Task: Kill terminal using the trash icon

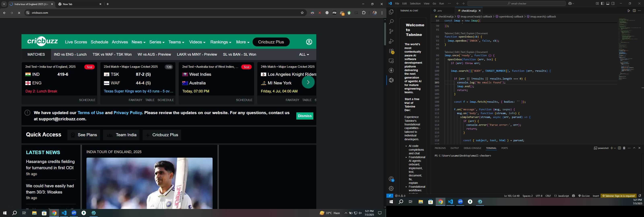Action: point(624,148)
